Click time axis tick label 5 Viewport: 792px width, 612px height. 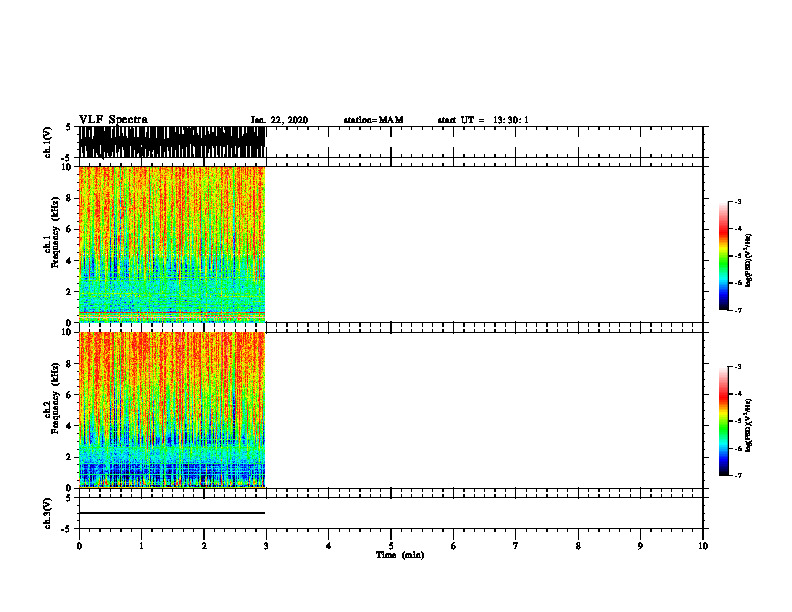point(391,546)
